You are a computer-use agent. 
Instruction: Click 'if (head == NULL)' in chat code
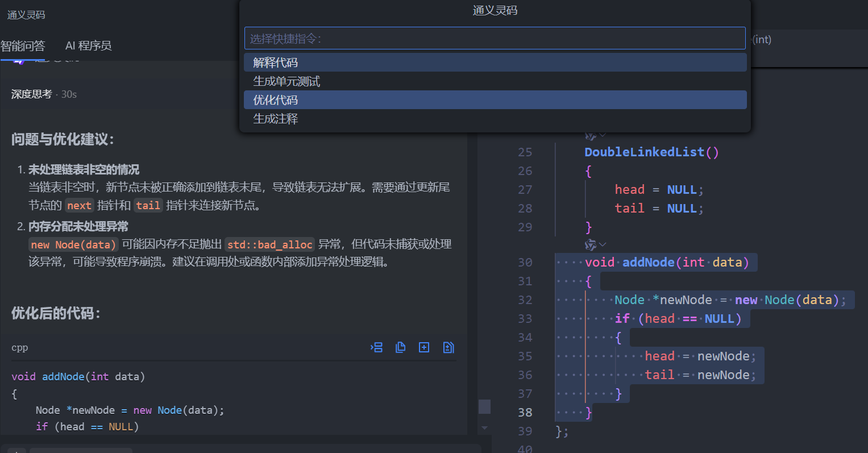coord(88,426)
